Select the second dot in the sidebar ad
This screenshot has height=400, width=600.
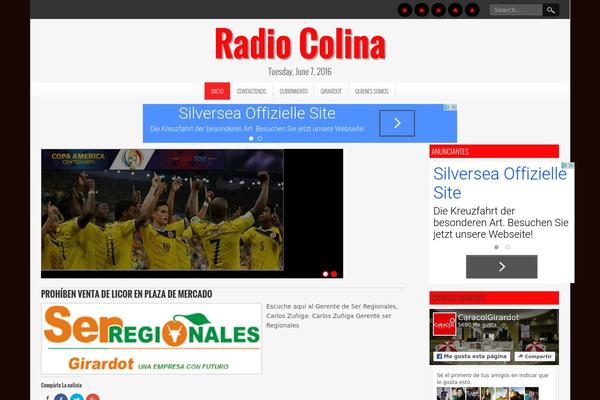click(507, 247)
